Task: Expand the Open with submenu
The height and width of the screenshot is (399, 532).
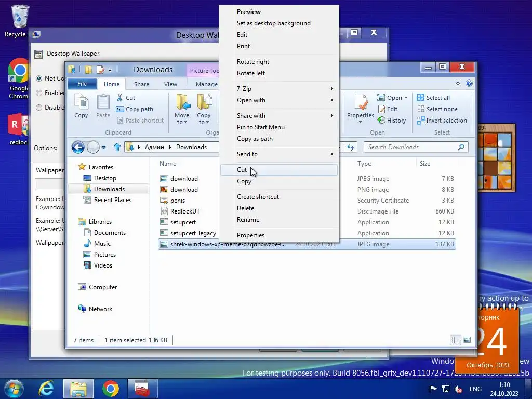Action: tap(279, 100)
